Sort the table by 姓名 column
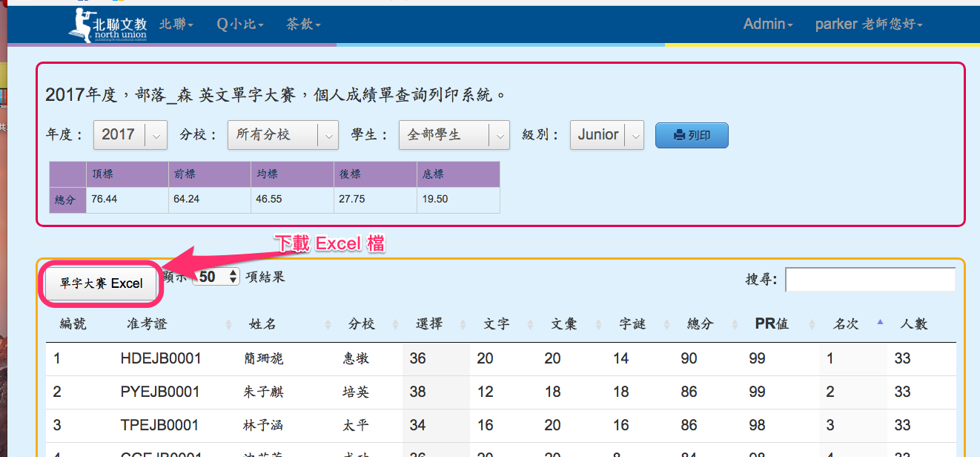This screenshot has height=457, width=980. click(x=262, y=324)
